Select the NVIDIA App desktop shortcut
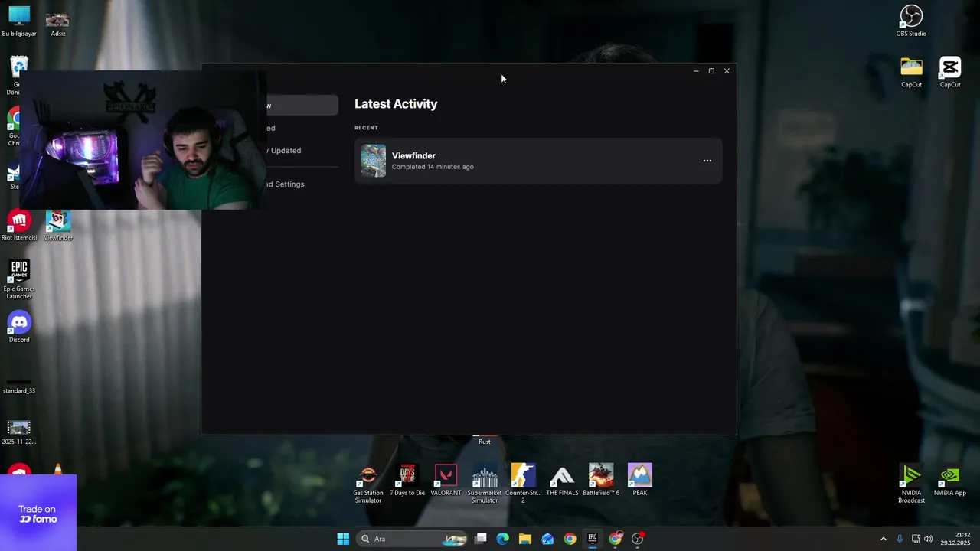Screen dimensions: 980x551 pos(950,481)
